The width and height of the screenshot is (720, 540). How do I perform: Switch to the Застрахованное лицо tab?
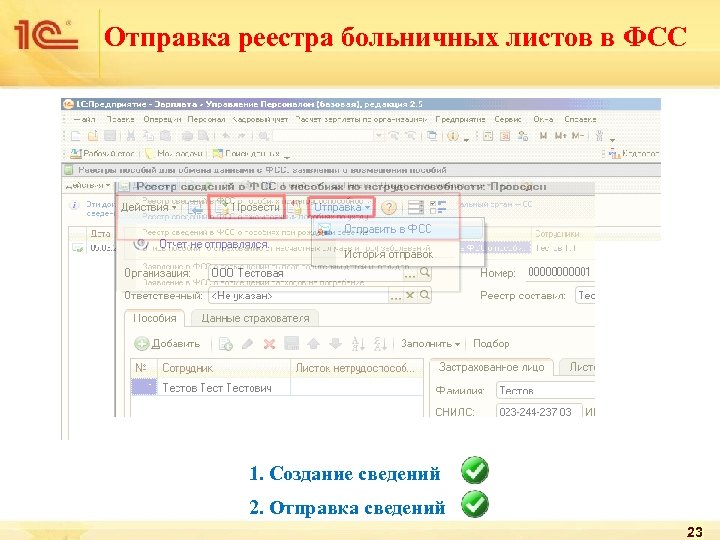click(491, 367)
